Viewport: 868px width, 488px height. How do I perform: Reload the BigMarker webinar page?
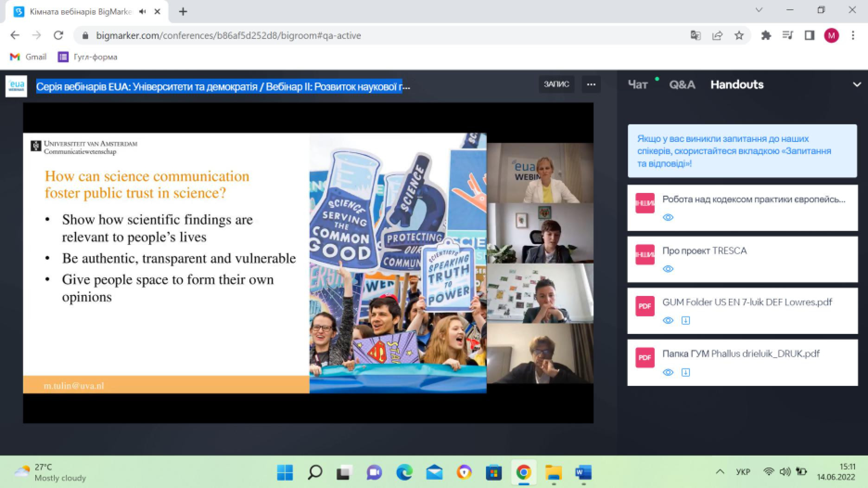(x=58, y=36)
